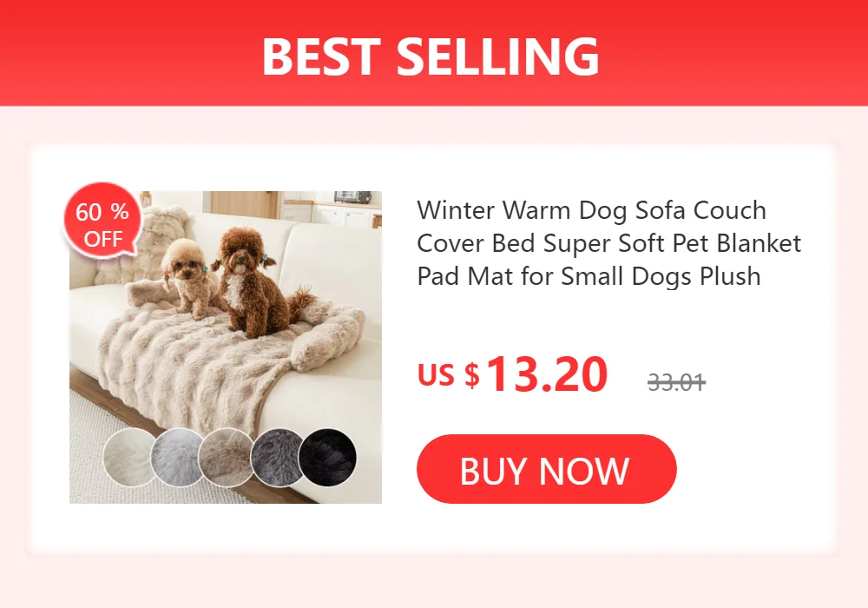Select the white fur color swatch
Screen dimensions: 868x608
[129, 458]
